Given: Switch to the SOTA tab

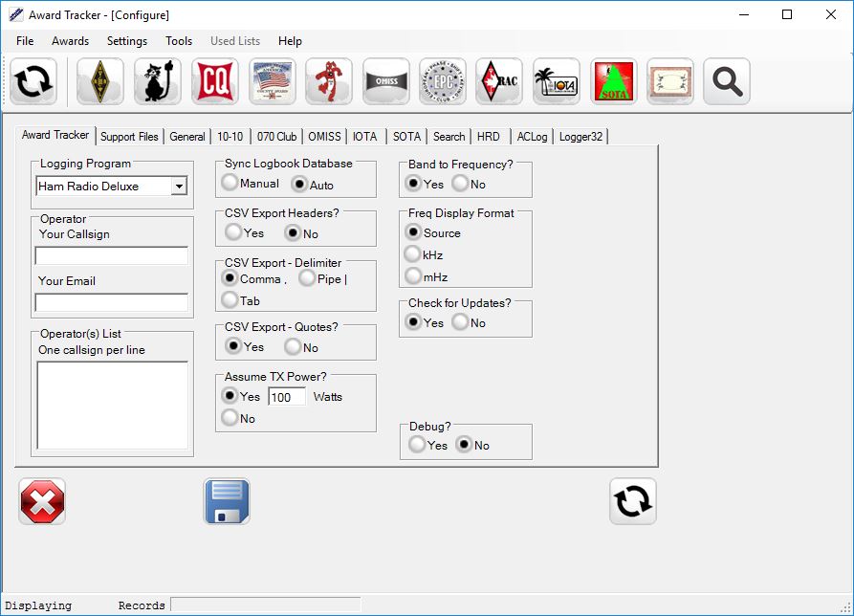Looking at the screenshot, I should pyautogui.click(x=406, y=136).
